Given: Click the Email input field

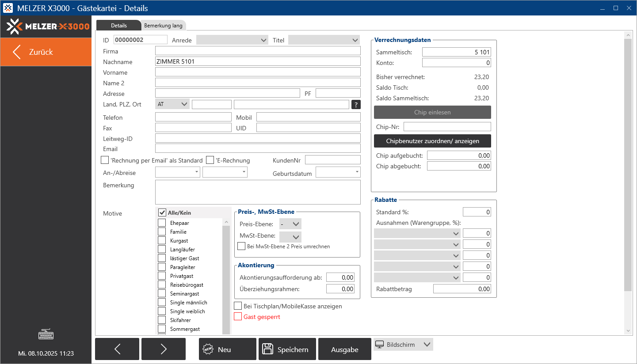Looking at the screenshot, I should coord(258,148).
